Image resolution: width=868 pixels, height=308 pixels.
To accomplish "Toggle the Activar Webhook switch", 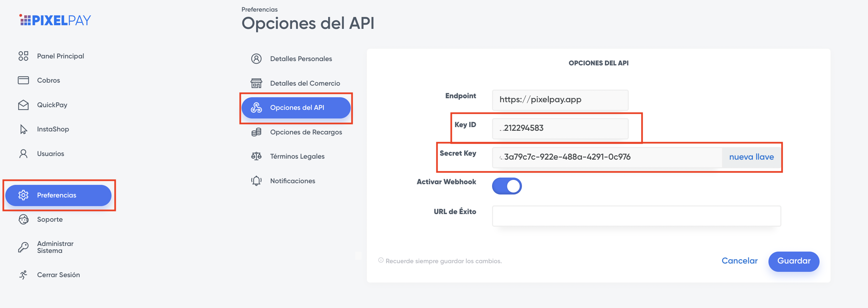I will pos(507,186).
